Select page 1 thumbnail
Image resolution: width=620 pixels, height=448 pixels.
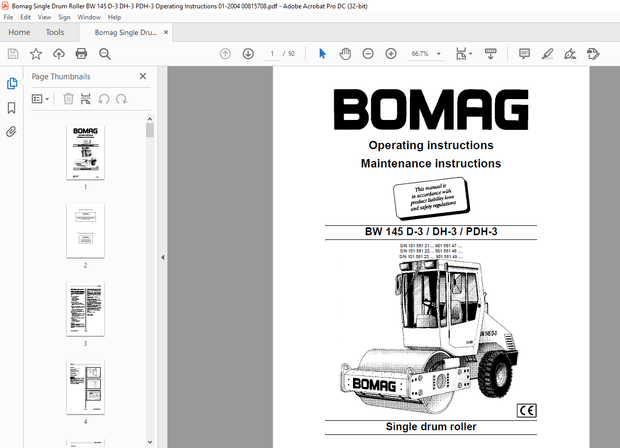85,153
